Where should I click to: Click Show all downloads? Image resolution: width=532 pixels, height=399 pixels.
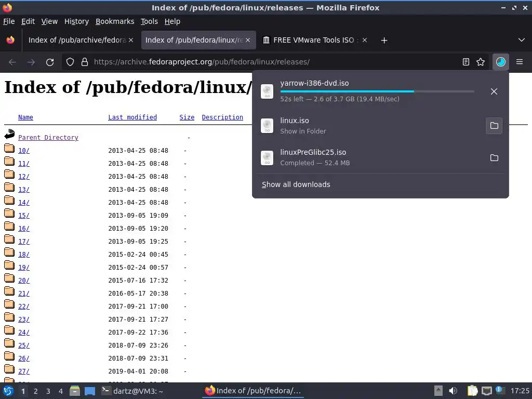296,184
